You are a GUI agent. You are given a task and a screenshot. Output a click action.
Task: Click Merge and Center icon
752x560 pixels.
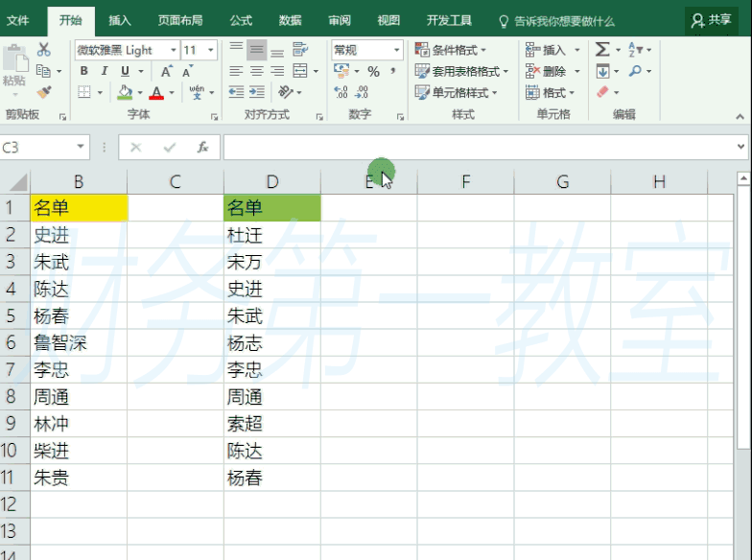click(300, 71)
